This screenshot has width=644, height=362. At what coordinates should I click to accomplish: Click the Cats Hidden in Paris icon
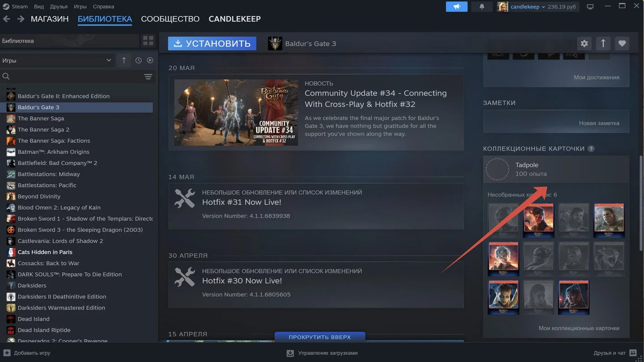point(11,252)
